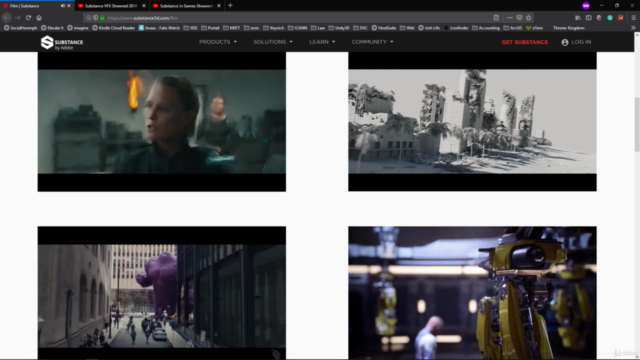Open the Library toolbar icon

[578, 18]
